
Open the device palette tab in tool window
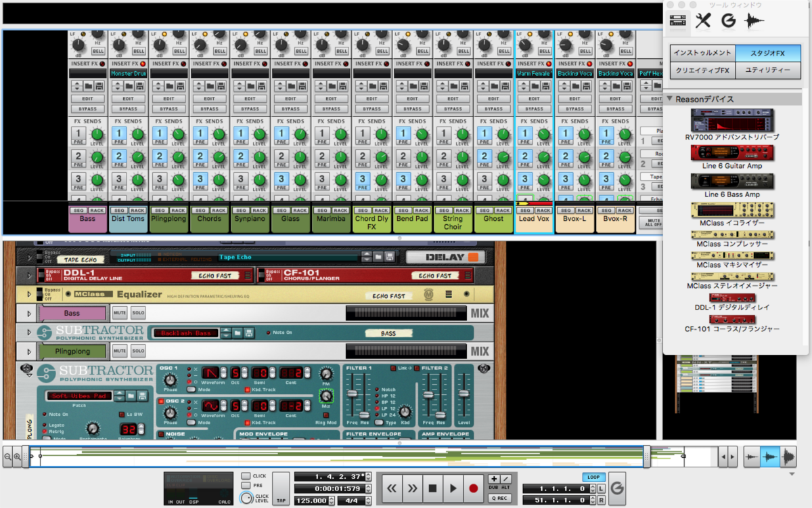point(678,21)
